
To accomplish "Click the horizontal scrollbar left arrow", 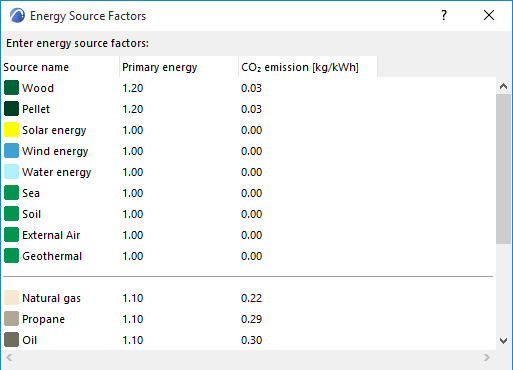I will pyautogui.click(x=9, y=358).
